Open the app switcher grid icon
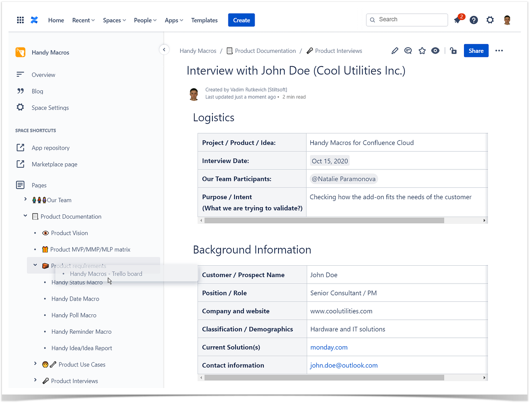This screenshot has width=532, height=404. (x=21, y=20)
